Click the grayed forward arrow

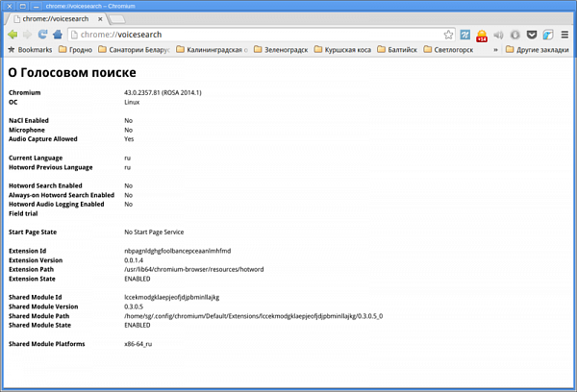pos(27,35)
